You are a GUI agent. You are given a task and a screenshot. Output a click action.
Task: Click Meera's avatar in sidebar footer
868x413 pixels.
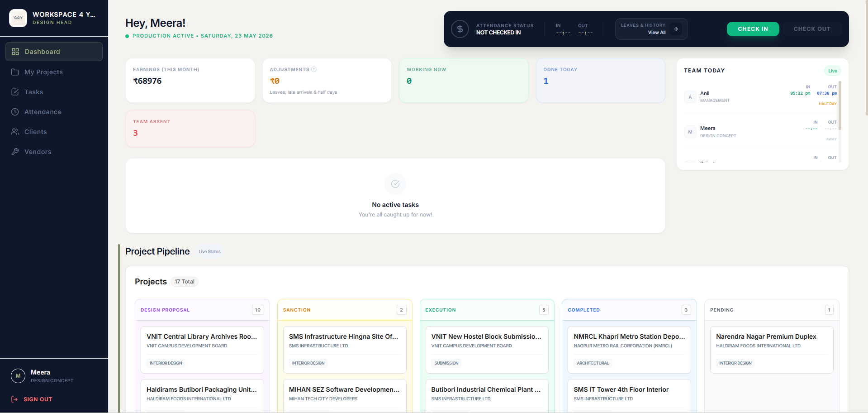coord(18,376)
